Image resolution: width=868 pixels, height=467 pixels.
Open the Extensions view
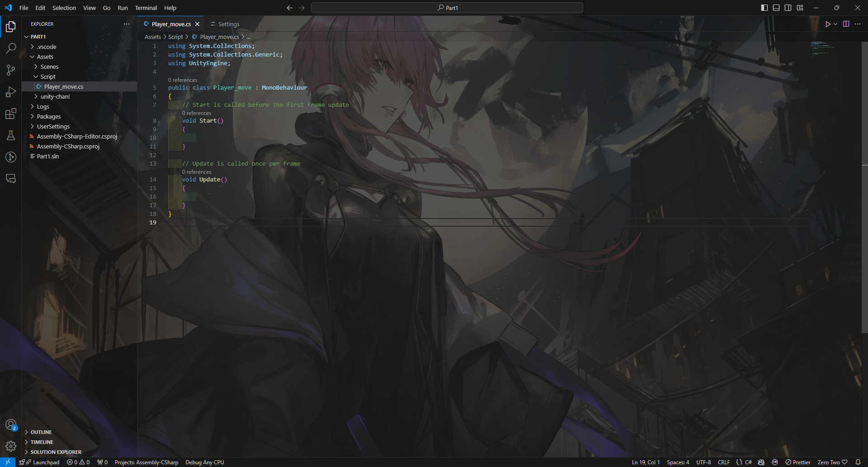[11, 114]
